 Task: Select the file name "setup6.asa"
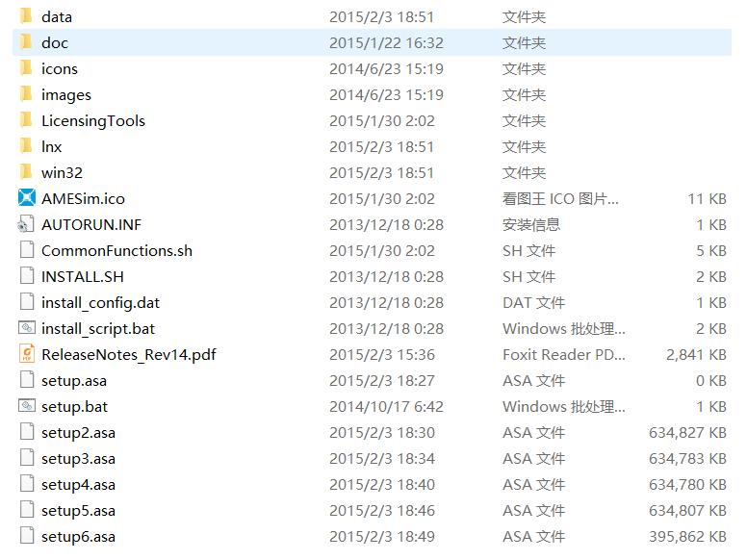tap(78, 537)
